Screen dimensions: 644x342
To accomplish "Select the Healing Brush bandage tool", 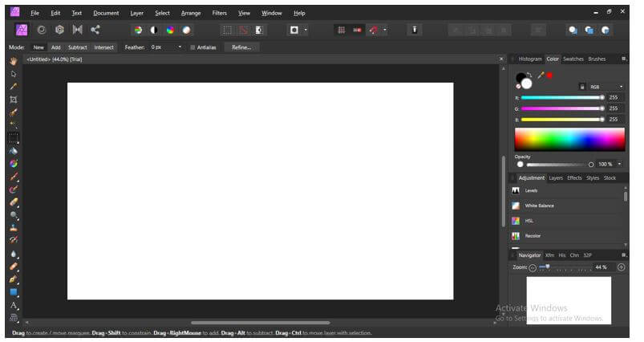I will coord(14,267).
